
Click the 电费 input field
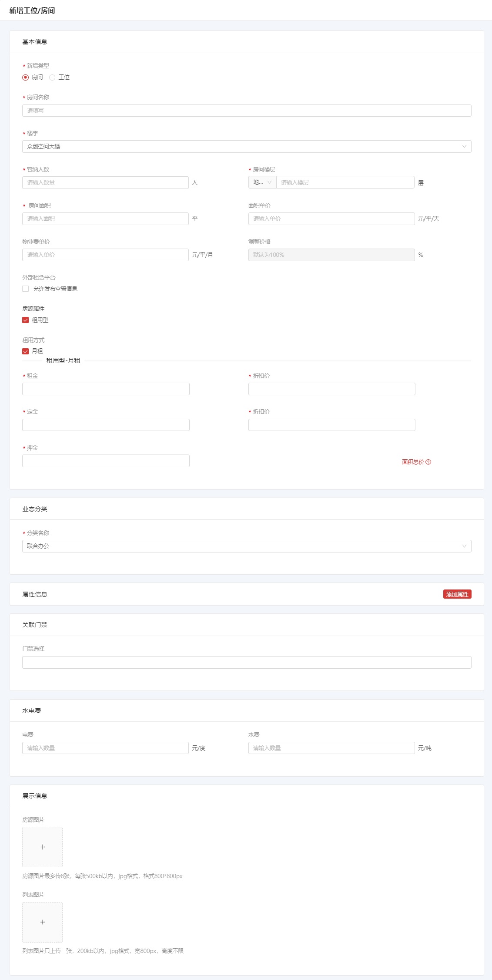coord(105,748)
